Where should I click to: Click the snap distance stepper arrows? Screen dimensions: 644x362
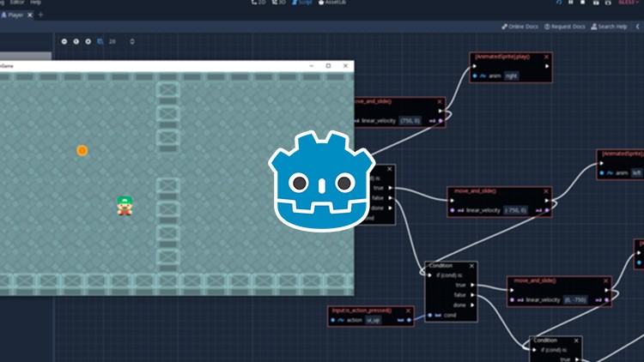click(132, 41)
